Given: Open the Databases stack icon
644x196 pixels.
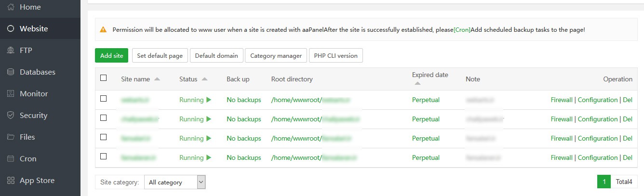Looking at the screenshot, I should 11,72.
